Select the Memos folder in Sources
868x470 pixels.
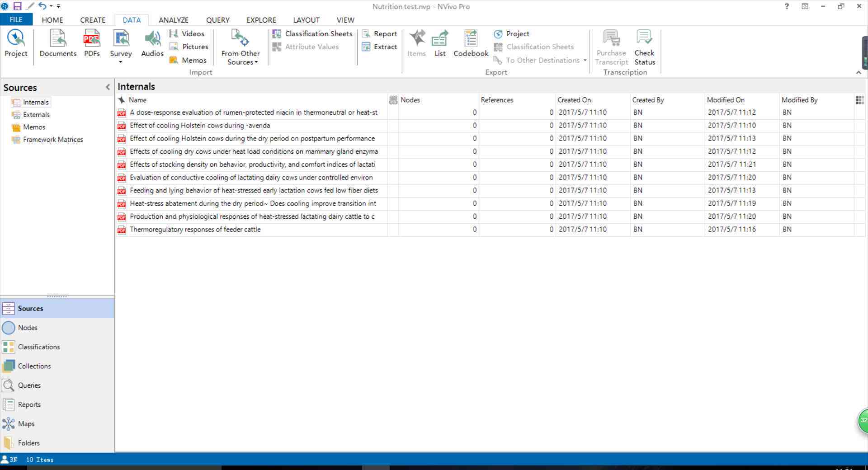pos(28,127)
